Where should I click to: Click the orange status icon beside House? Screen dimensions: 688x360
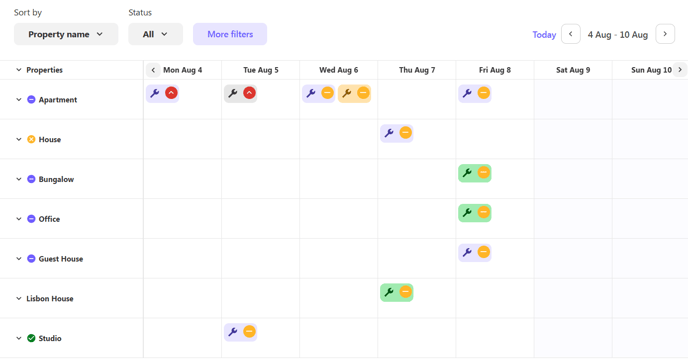(31, 139)
